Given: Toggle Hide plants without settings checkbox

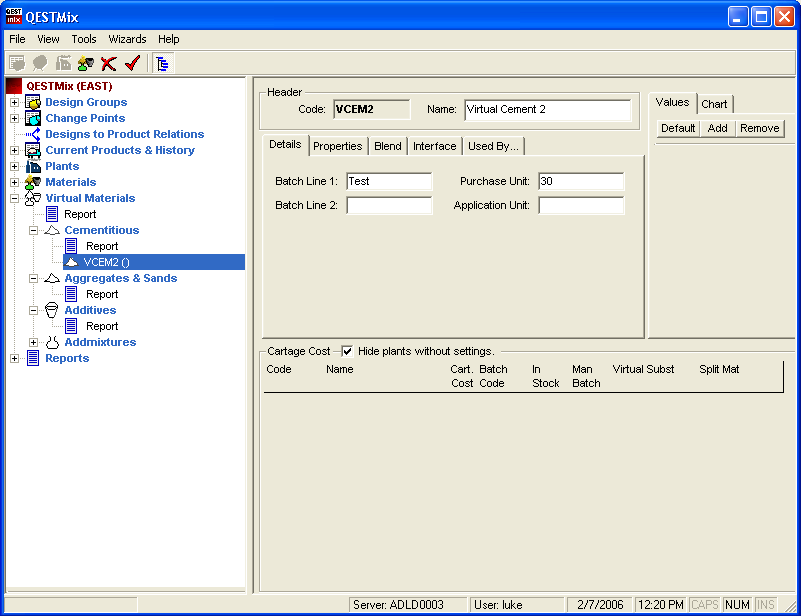Looking at the screenshot, I should (x=347, y=351).
